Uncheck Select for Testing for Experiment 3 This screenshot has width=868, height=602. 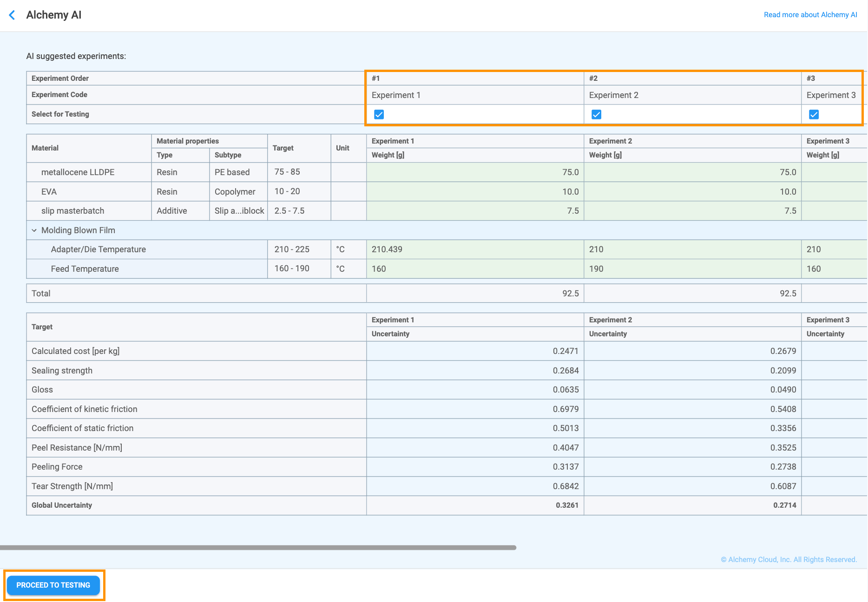point(814,114)
